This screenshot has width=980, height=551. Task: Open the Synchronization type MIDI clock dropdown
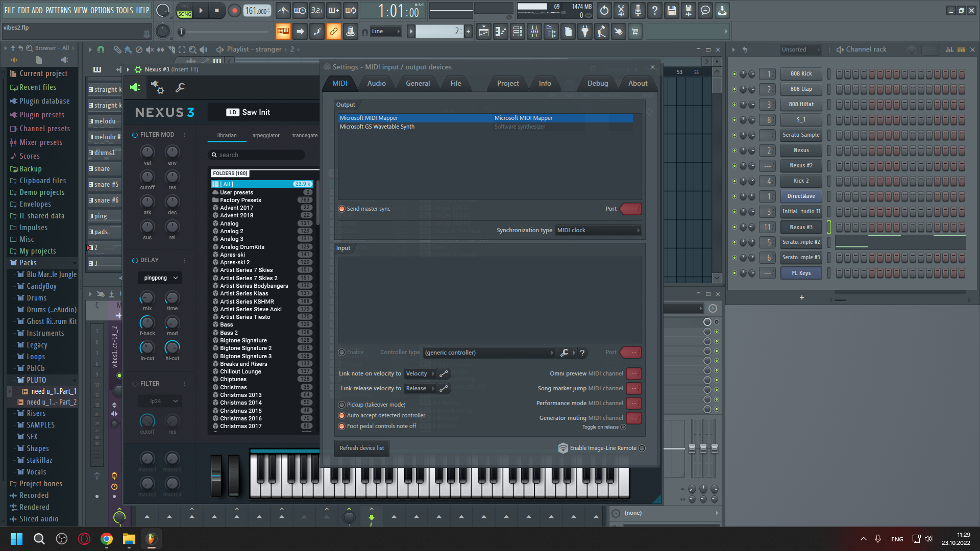point(598,231)
